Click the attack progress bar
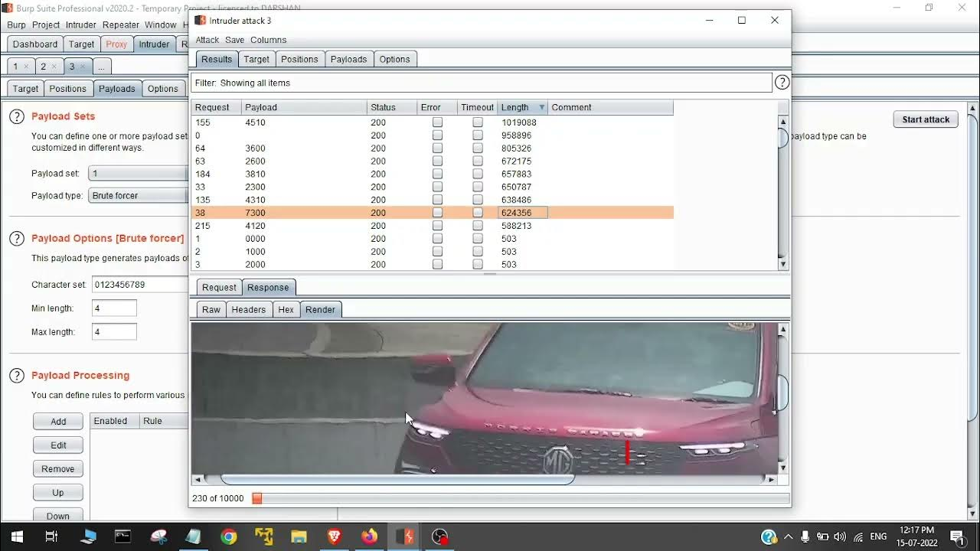980x551 pixels. (521, 498)
